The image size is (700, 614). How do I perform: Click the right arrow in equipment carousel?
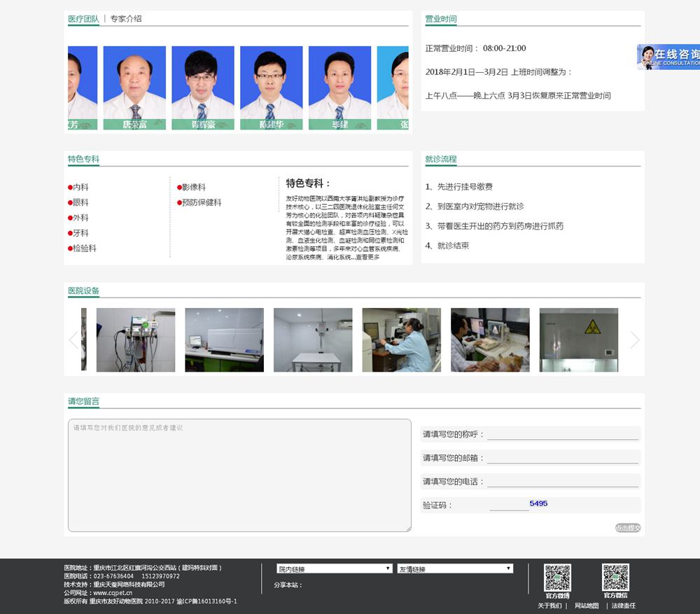(x=634, y=340)
